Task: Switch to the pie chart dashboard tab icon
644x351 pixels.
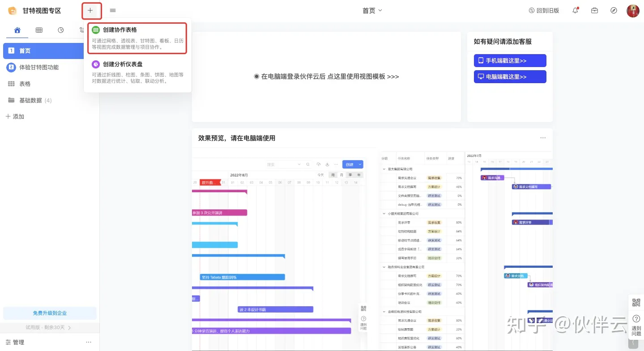Action: coord(61,30)
